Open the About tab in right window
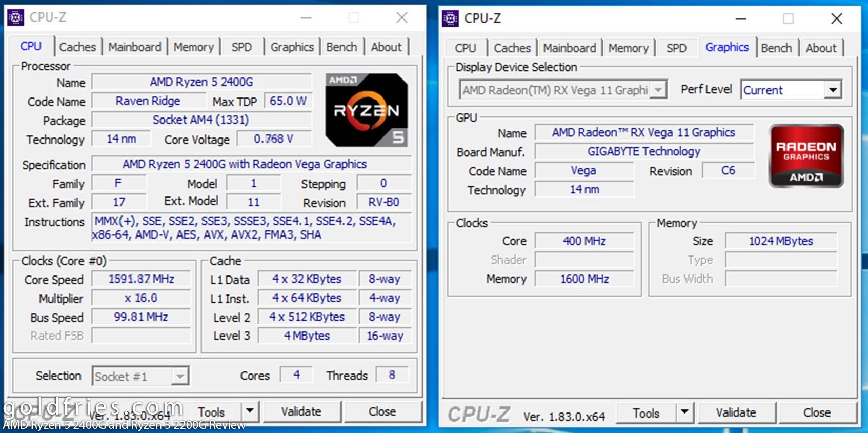This screenshot has width=868, height=433. pos(821,48)
